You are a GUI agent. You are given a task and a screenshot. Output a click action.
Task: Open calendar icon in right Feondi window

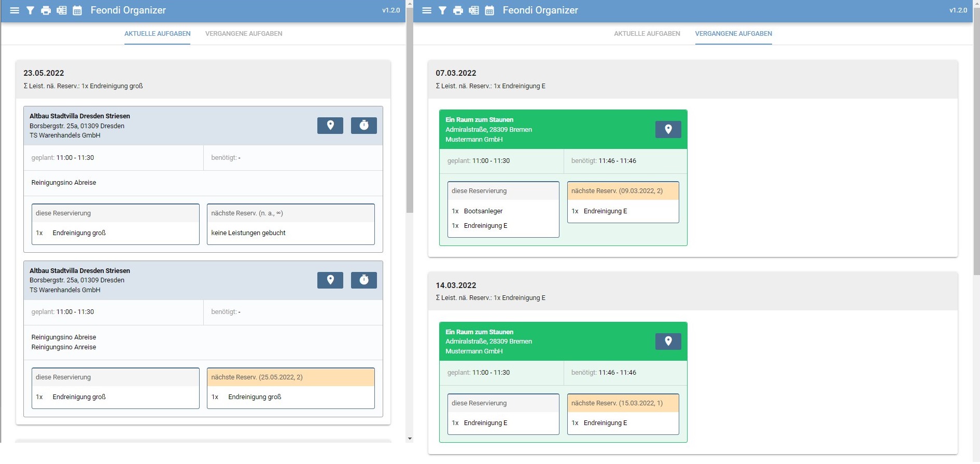coord(489,10)
